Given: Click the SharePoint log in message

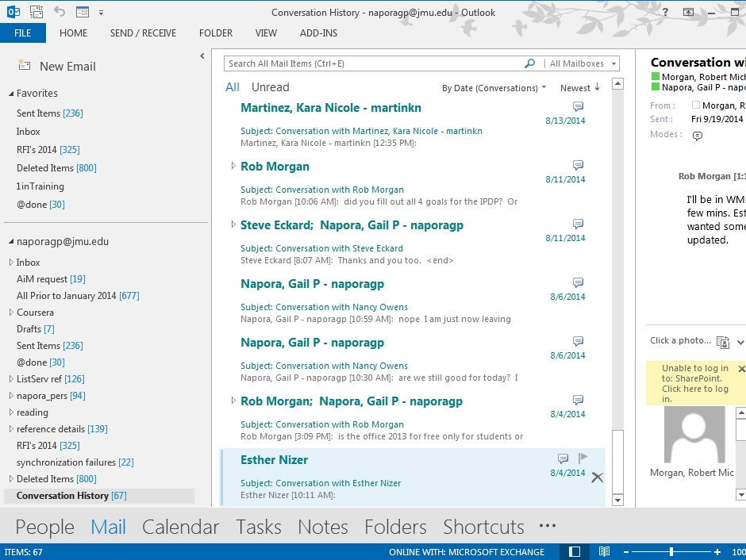Looking at the screenshot, I should click(x=694, y=384).
